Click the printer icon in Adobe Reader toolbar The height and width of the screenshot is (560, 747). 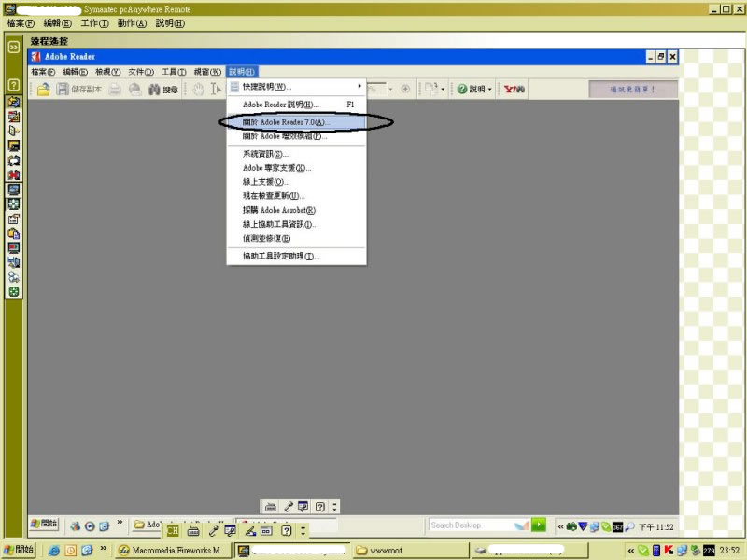115,89
